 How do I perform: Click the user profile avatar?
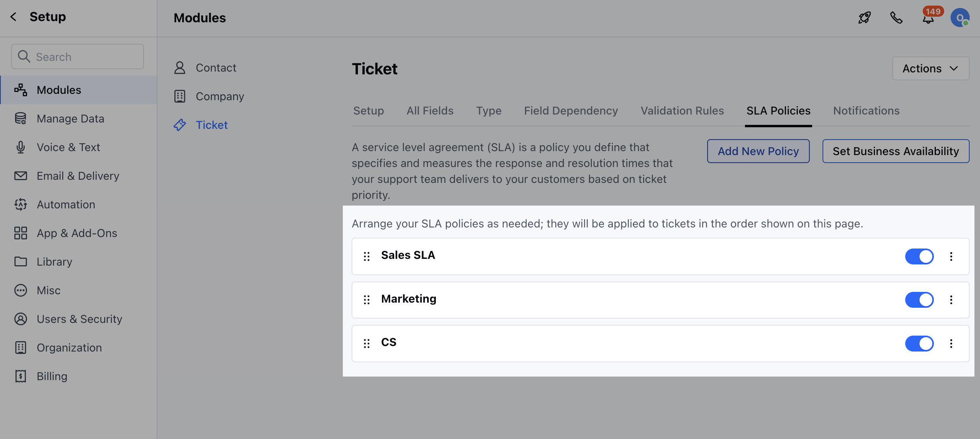(960, 17)
